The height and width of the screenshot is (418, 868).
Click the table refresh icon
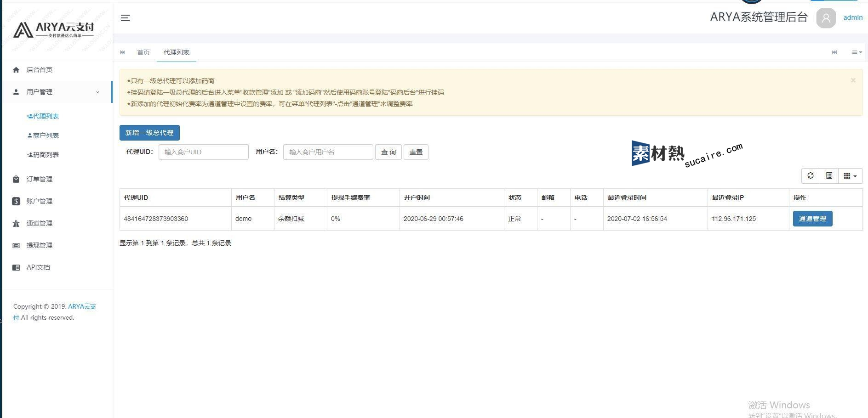click(811, 176)
